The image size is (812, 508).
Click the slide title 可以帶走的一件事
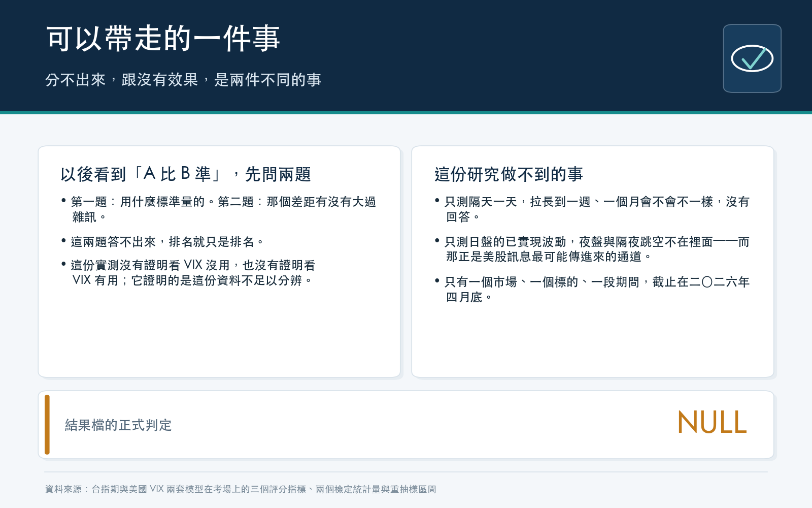click(x=163, y=39)
